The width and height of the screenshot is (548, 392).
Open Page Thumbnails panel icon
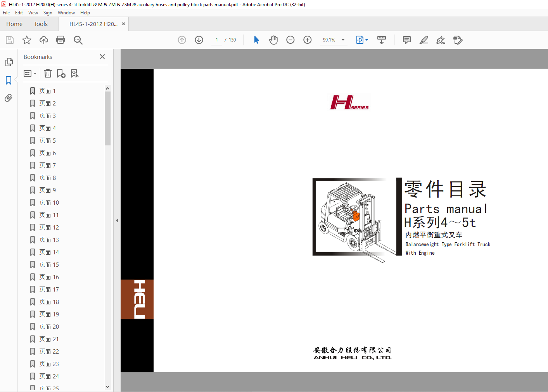[9, 62]
